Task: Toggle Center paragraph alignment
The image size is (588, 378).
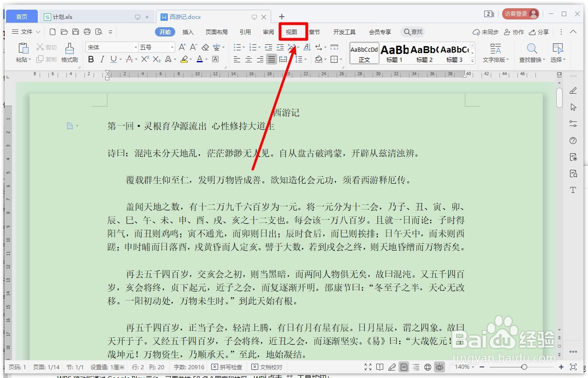Action: (x=249, y=59)
